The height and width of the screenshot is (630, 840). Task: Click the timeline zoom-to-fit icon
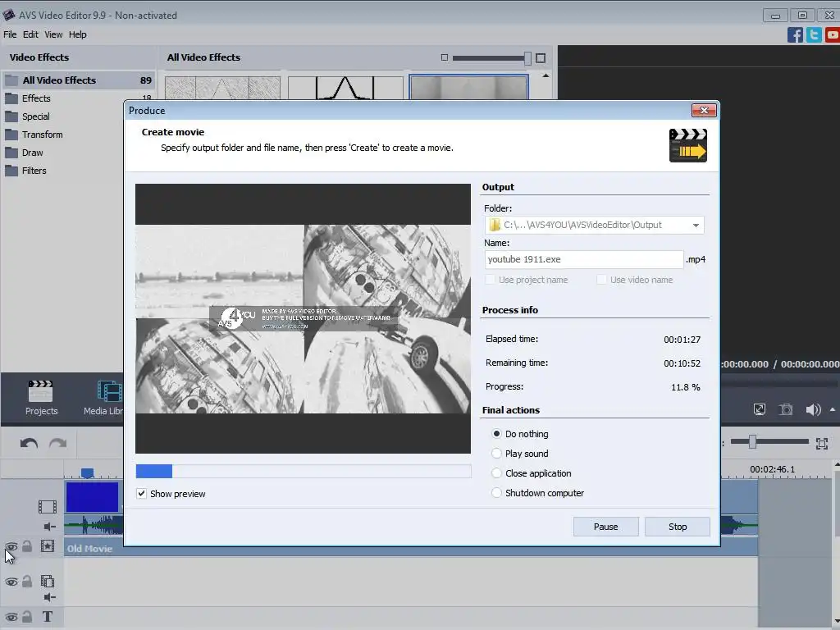pos(822,443)
